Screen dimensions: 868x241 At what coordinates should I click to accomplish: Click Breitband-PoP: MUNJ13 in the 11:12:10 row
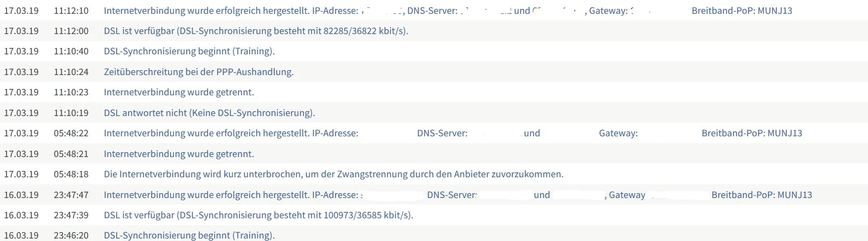click(x=741, y=10)
